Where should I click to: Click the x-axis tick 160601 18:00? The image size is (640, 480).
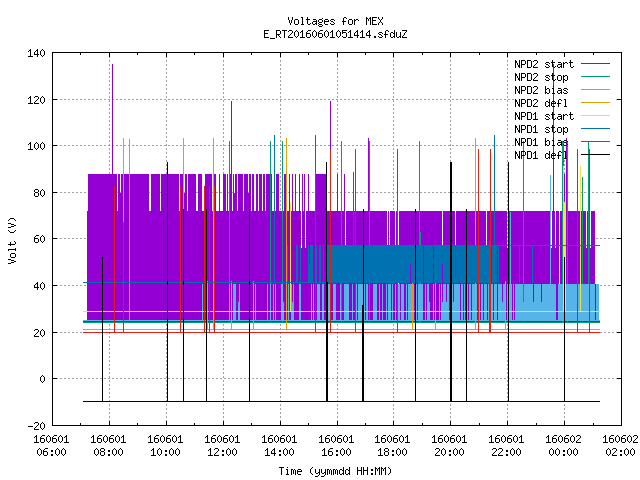(393, 446)
